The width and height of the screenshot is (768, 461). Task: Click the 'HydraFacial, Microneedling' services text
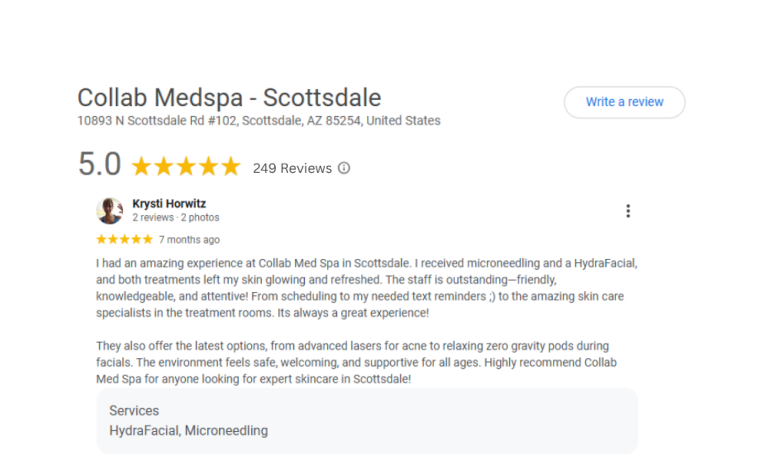pyautogui.click(x=188, y=431)
